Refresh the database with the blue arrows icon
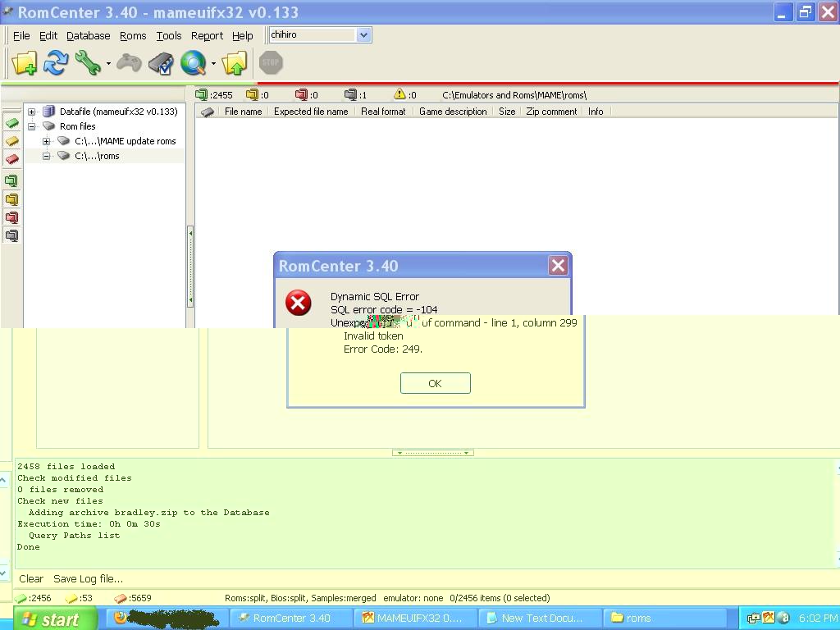The image size is (840, 630). click(56, 63)
